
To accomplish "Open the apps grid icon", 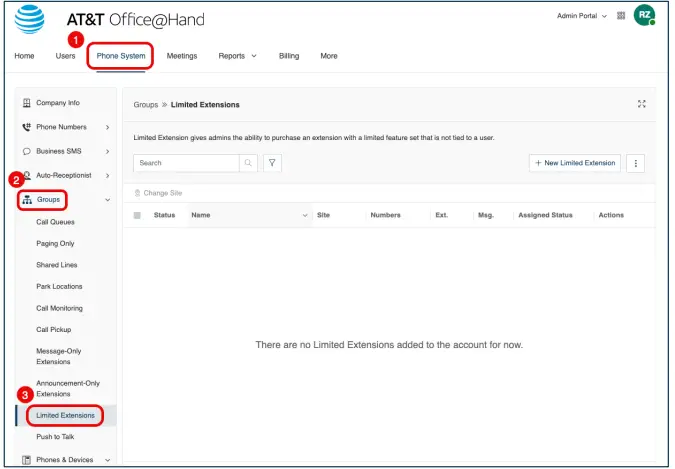I will (x=621, y=16).
